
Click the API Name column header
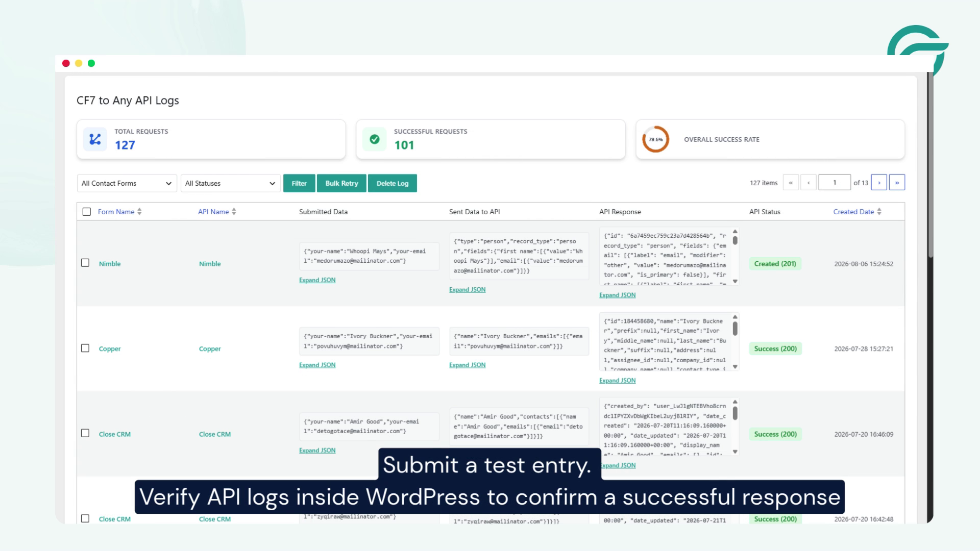pos(213,212)
